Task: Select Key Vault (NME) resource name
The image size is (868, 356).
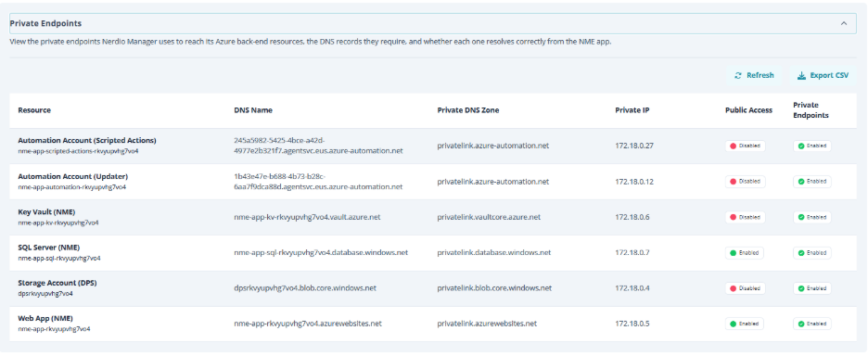Action: (x=46, y=212)
